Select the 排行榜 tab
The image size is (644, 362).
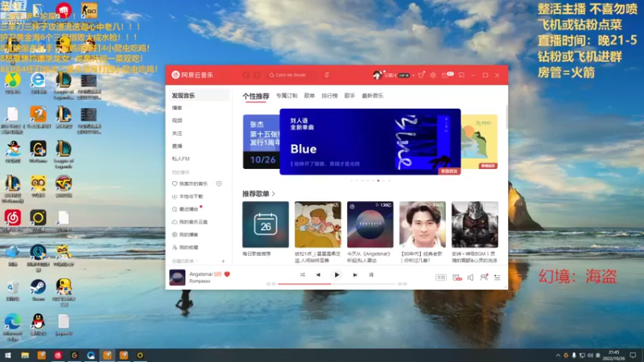tap(329, 96)
